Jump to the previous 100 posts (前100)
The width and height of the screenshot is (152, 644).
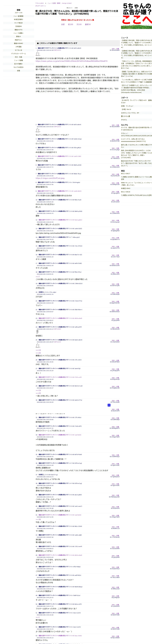click(x=71, y=24)
